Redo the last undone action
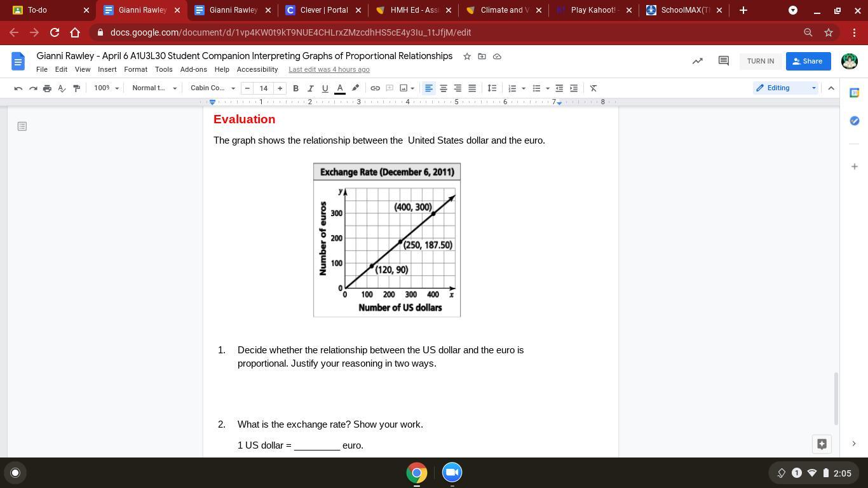 33,88
